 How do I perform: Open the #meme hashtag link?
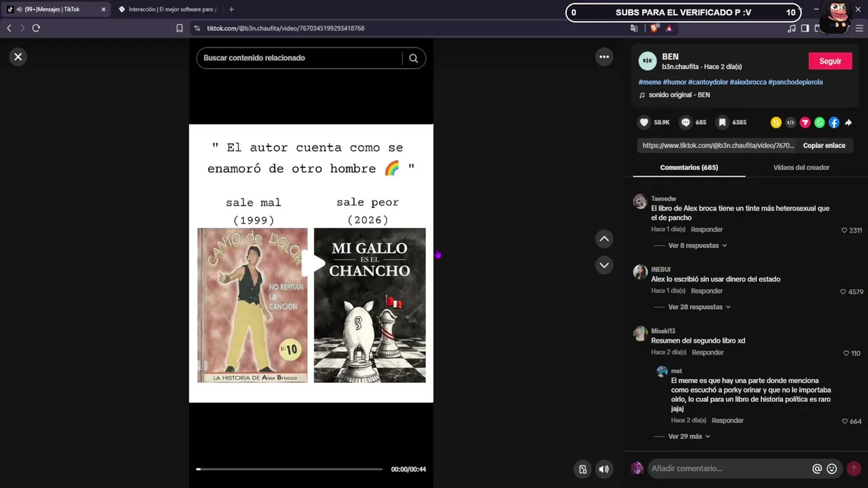click(x=650, y=82)
